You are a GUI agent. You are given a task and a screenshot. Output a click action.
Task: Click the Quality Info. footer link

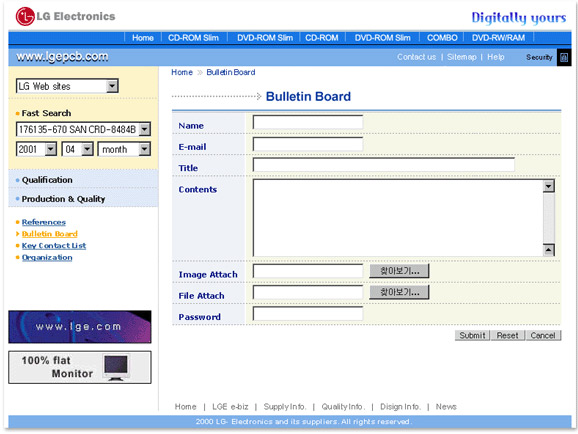coord(343,406)
